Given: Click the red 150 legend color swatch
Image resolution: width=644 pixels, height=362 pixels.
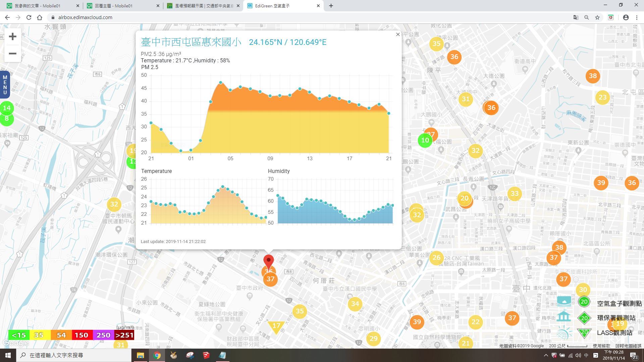Looking at the screenshot, I should [82, 335].
